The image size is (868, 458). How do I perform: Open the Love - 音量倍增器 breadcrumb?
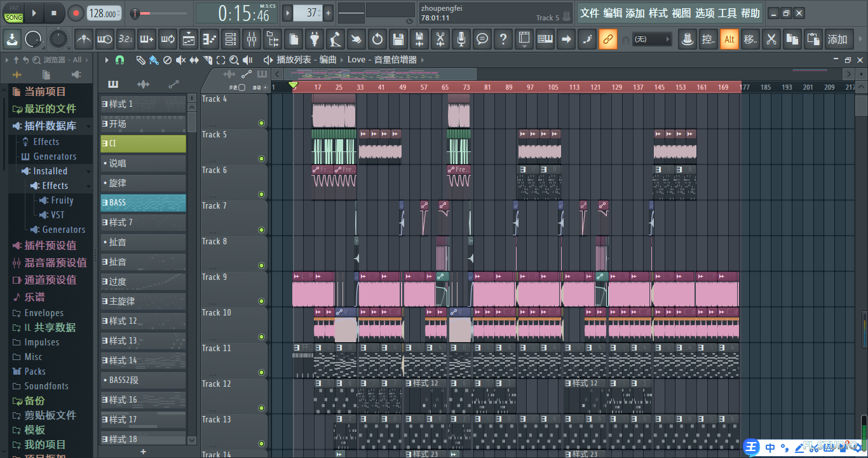click(x=382, y=60)
